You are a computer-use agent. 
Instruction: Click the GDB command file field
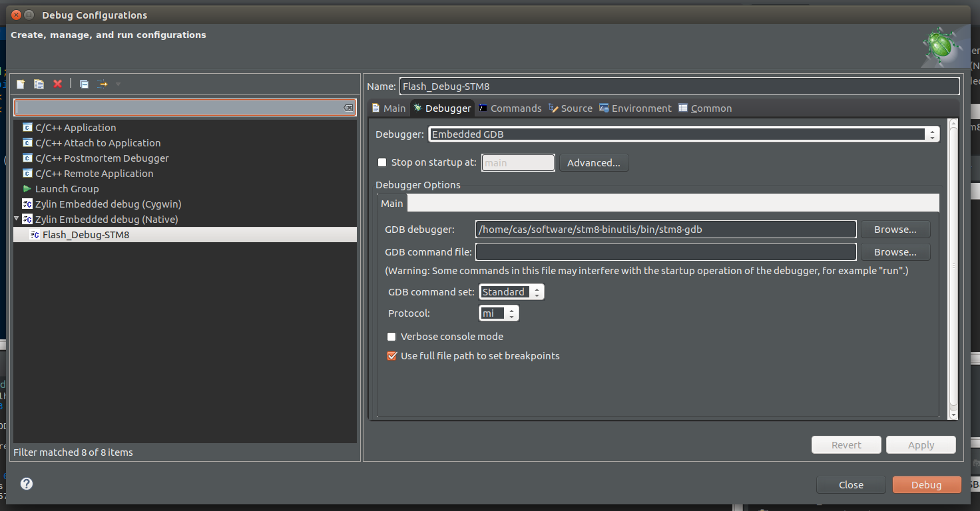(x=666, y=252)
